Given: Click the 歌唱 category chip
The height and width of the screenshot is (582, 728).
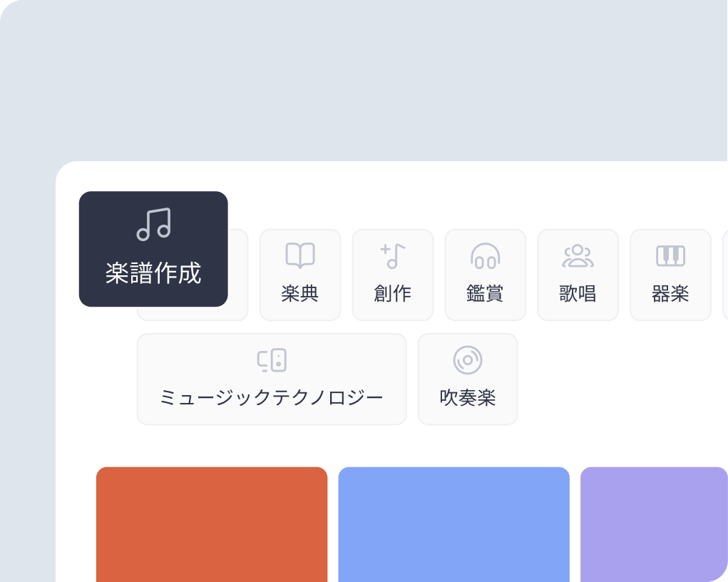Looking at the screenshot, I should tap(578, 275).
